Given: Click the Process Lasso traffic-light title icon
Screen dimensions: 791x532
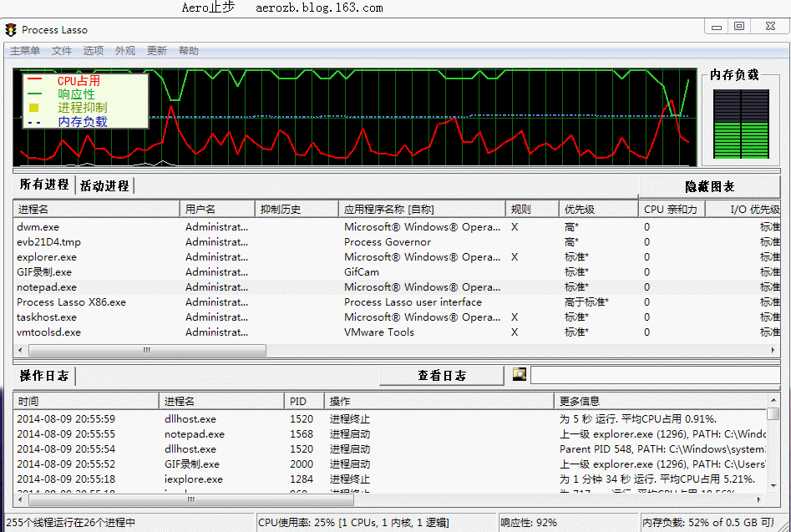Looking at the screenshot, I should pos(11,30).
